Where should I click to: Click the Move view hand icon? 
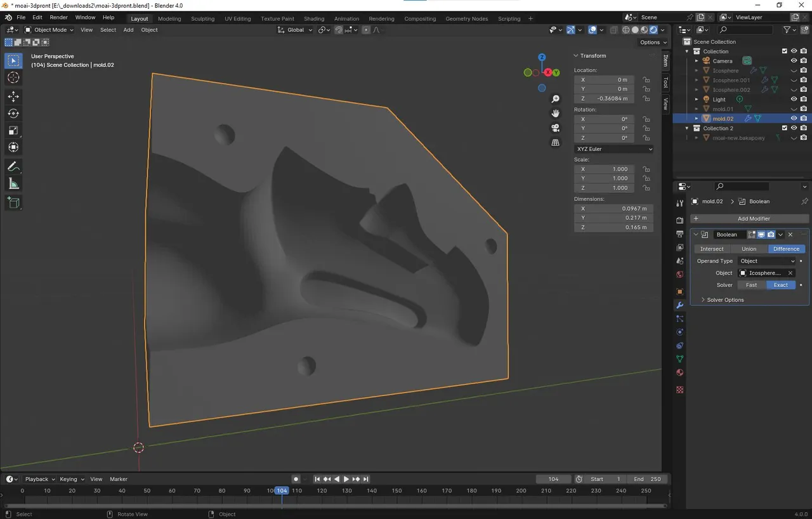click(556, 114)
